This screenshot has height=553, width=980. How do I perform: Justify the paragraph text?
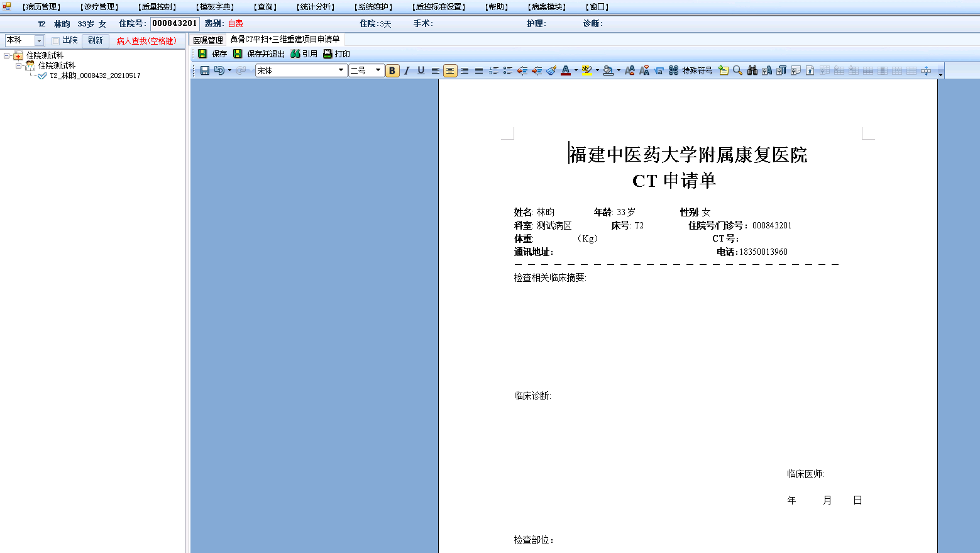(479, 70)
